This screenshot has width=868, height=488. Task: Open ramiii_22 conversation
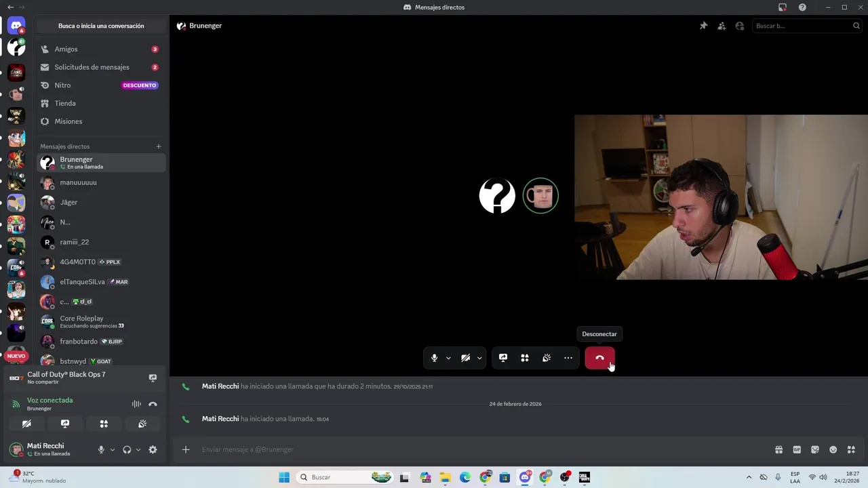100,242
